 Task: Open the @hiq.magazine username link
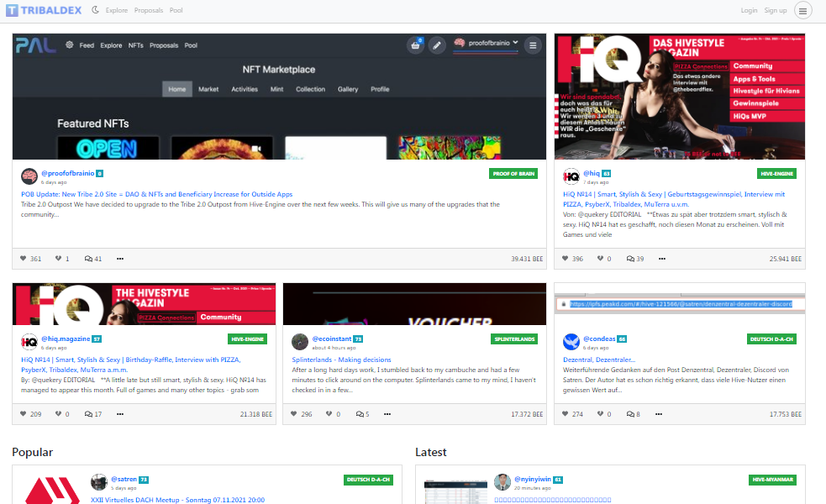tap(66, 339)
